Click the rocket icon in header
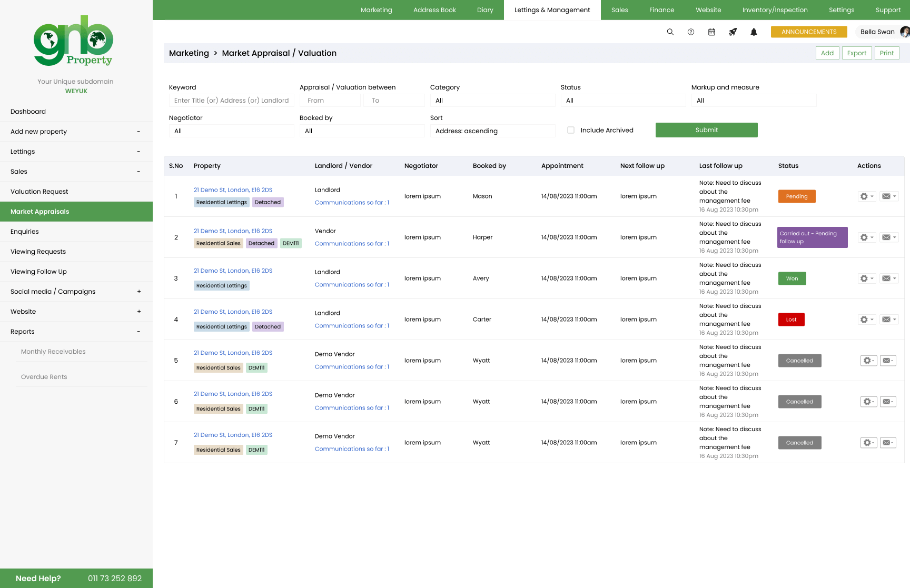 (x=733, y=32)
